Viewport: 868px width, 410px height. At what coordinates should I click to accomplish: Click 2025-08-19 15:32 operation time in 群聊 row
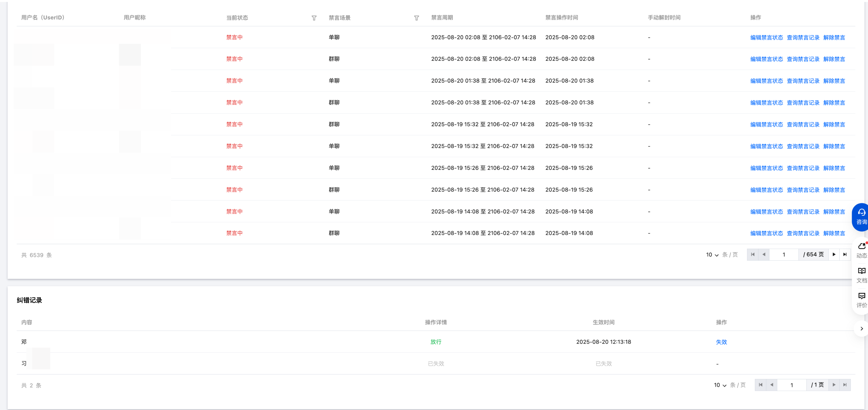(x=569, y=124)
